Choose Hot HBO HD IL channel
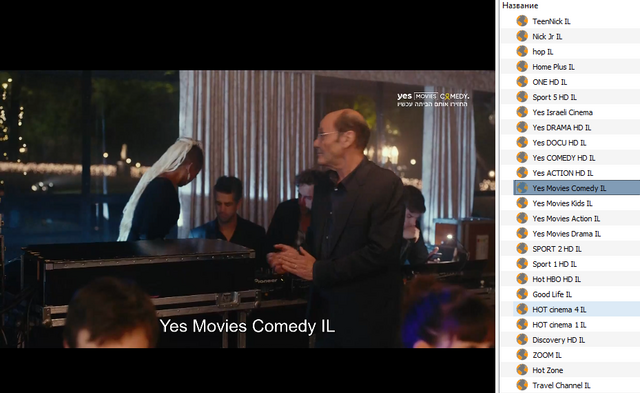This screenshot has width=640, height=393. (556, 279)
